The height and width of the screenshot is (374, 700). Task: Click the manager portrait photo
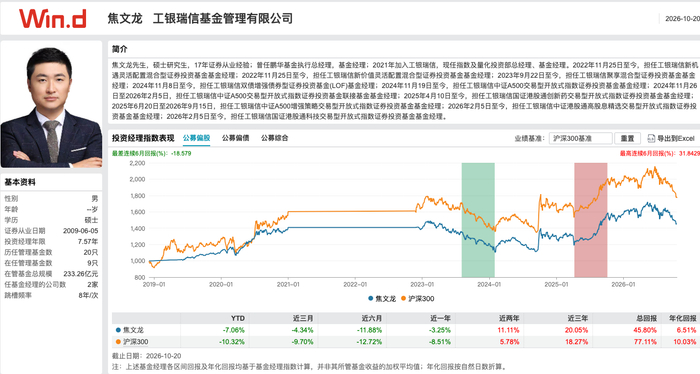51,104
